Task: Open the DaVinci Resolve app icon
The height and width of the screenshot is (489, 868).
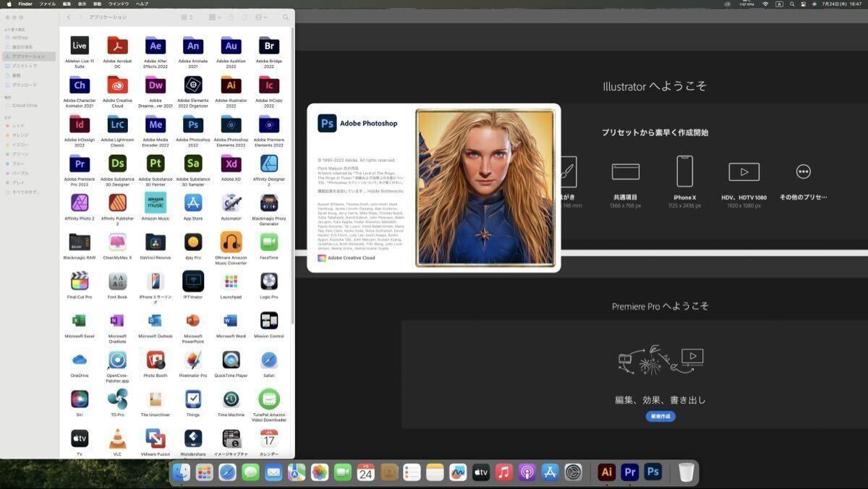Action: [x=156, y=242]
